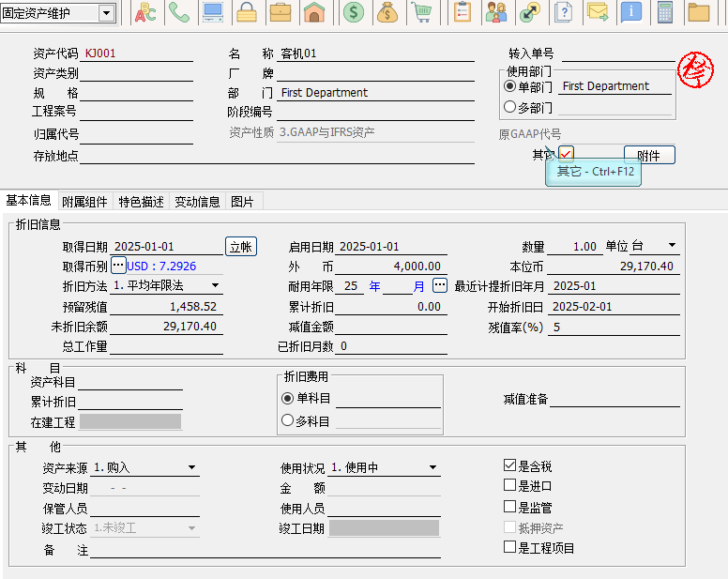
Task: Click the blue info icon in toolbar
Action: [632, 12]
